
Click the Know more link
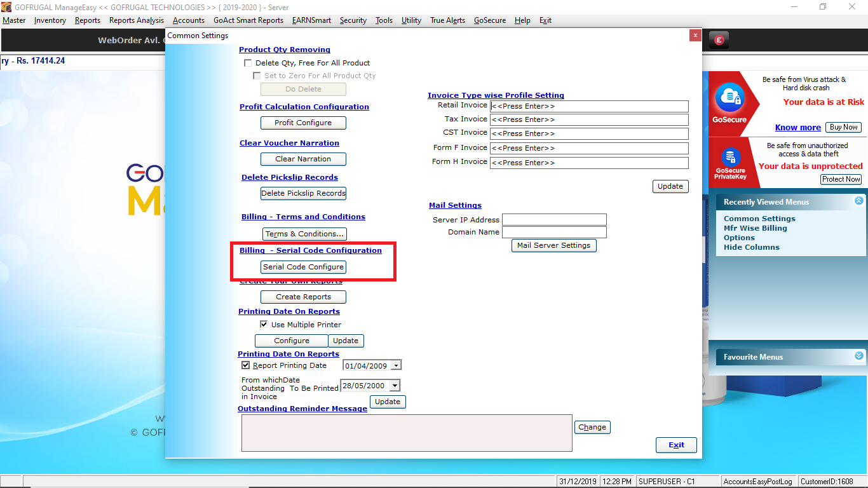coord(797,128)
